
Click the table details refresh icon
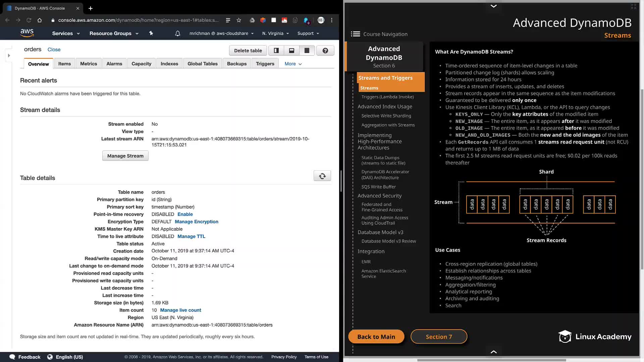coord(322,176)
